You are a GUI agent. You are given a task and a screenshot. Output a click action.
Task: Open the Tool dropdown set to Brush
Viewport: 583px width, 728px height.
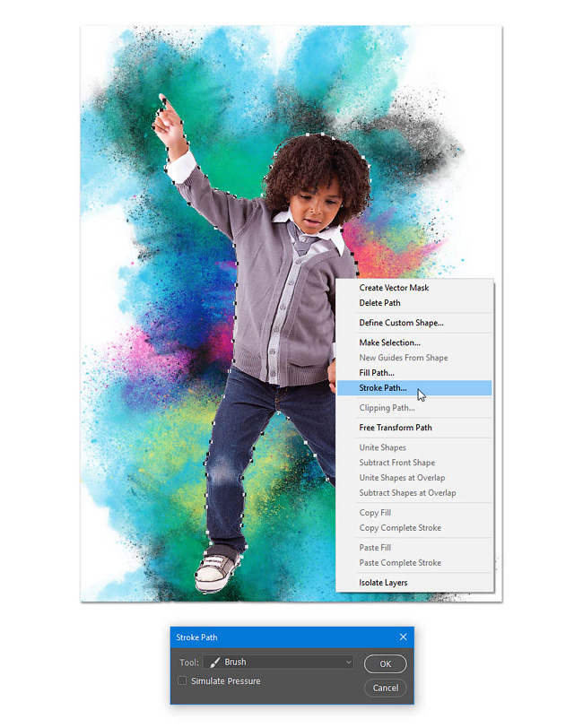278,662
